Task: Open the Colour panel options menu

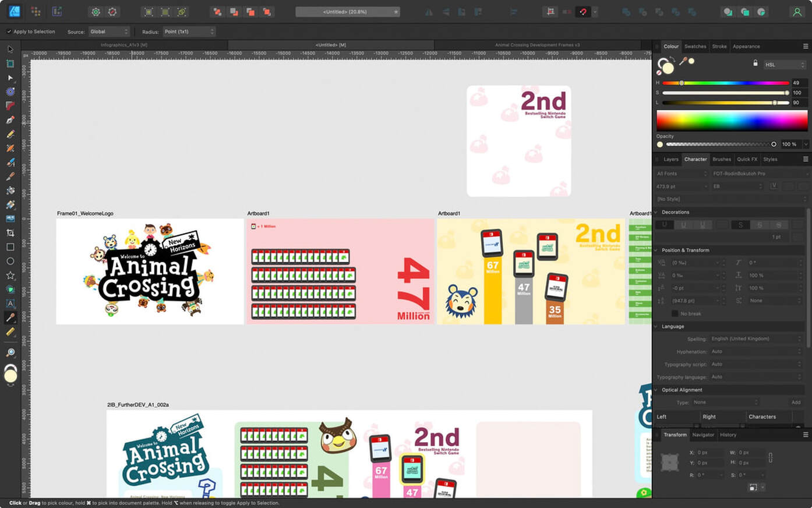Action: point(806,46)
